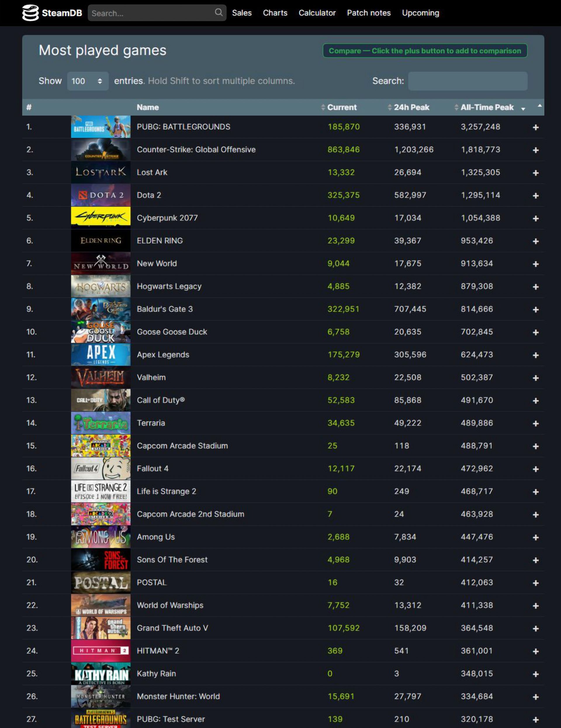
Task: Click the SteamDB home text link
Action: 62,13
